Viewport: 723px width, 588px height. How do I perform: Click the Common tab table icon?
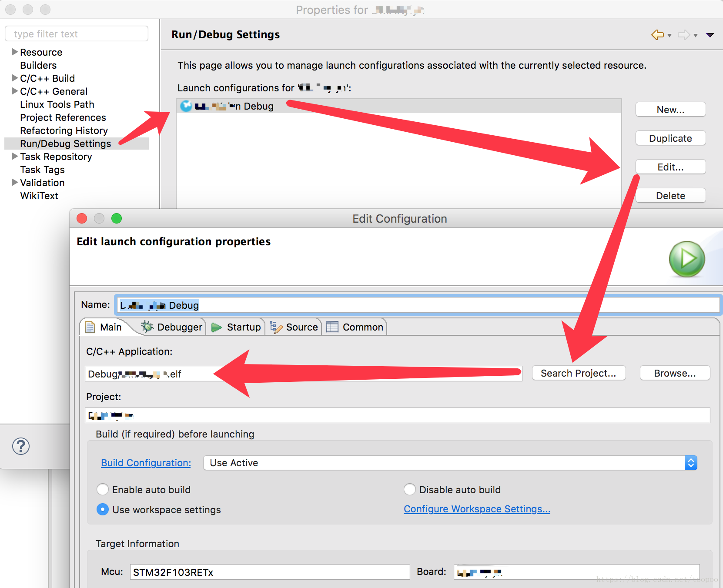(x=332, y=327)
